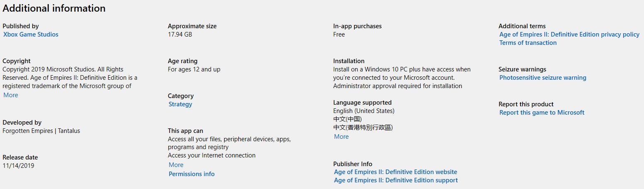Click the 11/14/2019 release date text
Image resolution: width=644 pixels, height=189 pixels.
tap(18, 166)
